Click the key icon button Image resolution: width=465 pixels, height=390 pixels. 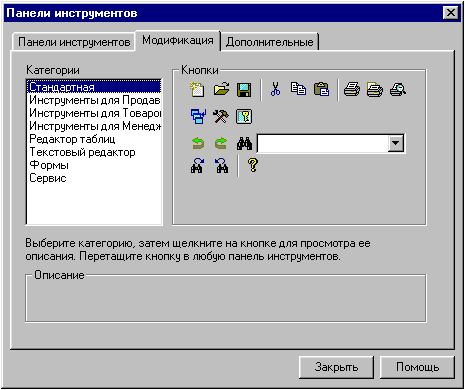tap(244, 116)
